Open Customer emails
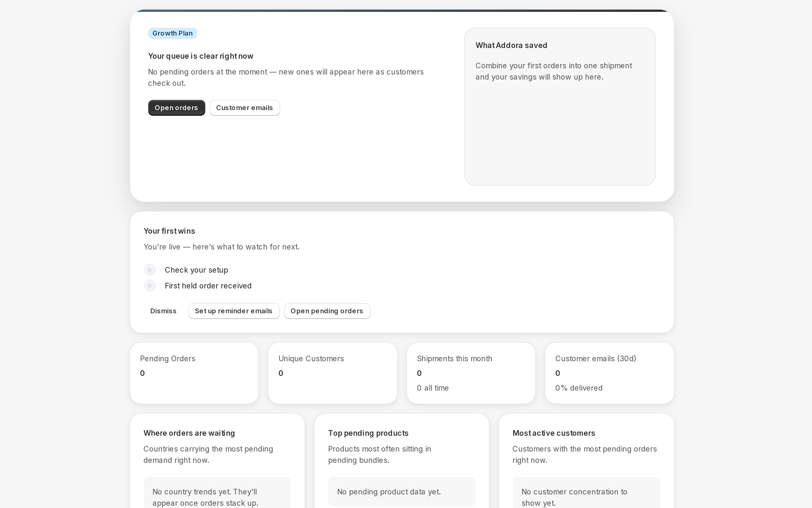 pyautogui.click(x=245, y=108)
